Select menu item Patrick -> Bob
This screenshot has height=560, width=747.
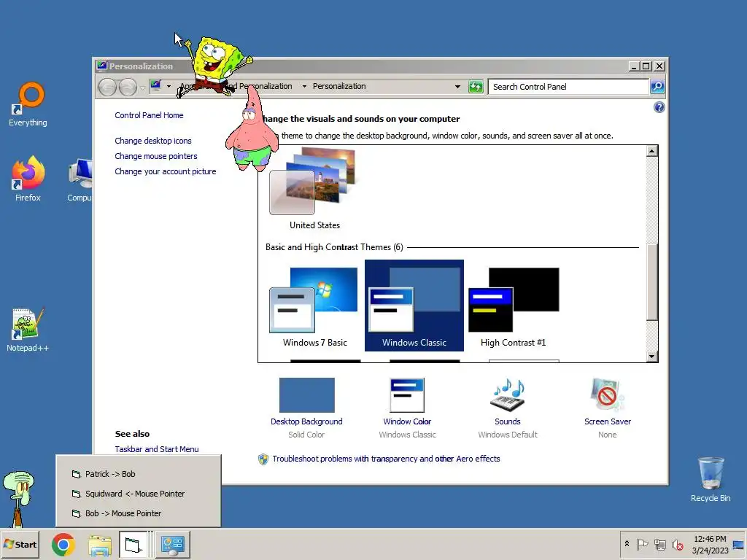tap(138, 474)
